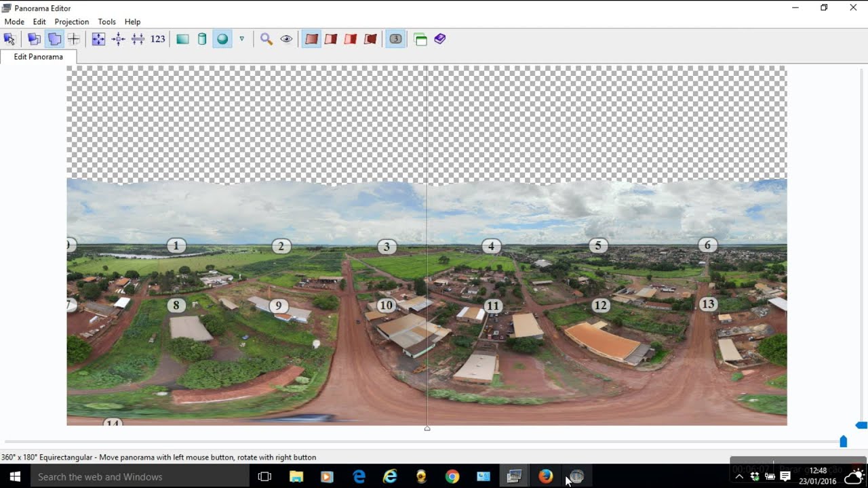The image size is (868, 488).
Task: Click image marker number 9
Action: 278,306
